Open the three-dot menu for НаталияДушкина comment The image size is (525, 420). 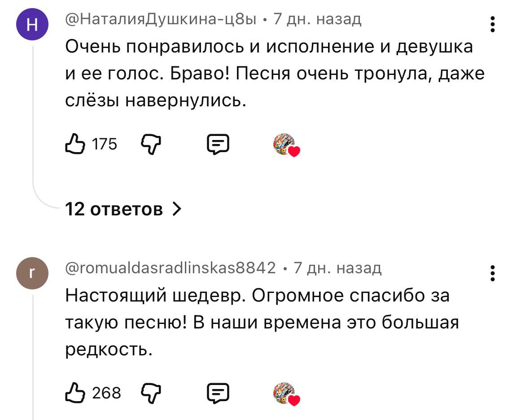click(493, 24)
